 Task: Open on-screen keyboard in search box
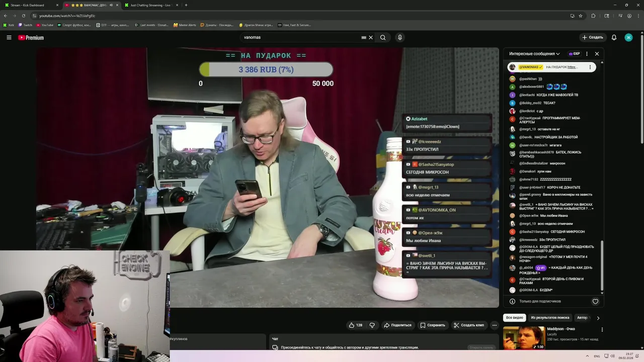coord(364,37)
